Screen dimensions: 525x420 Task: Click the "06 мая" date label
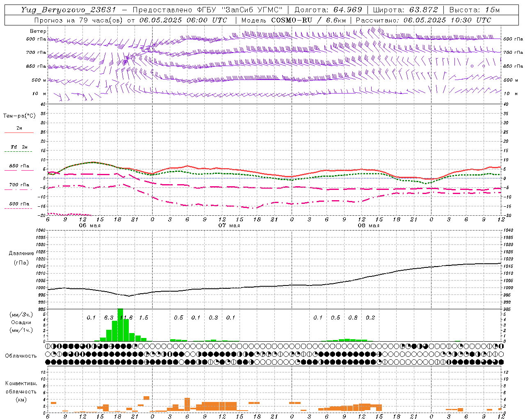click(x=89, y=226)
